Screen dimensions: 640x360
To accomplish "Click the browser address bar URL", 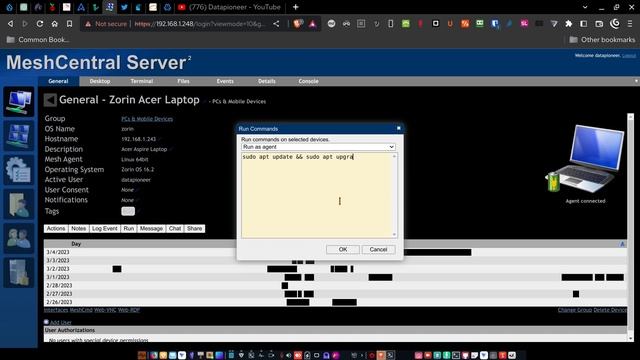I will pyautogui.click(x=200, y=24).
